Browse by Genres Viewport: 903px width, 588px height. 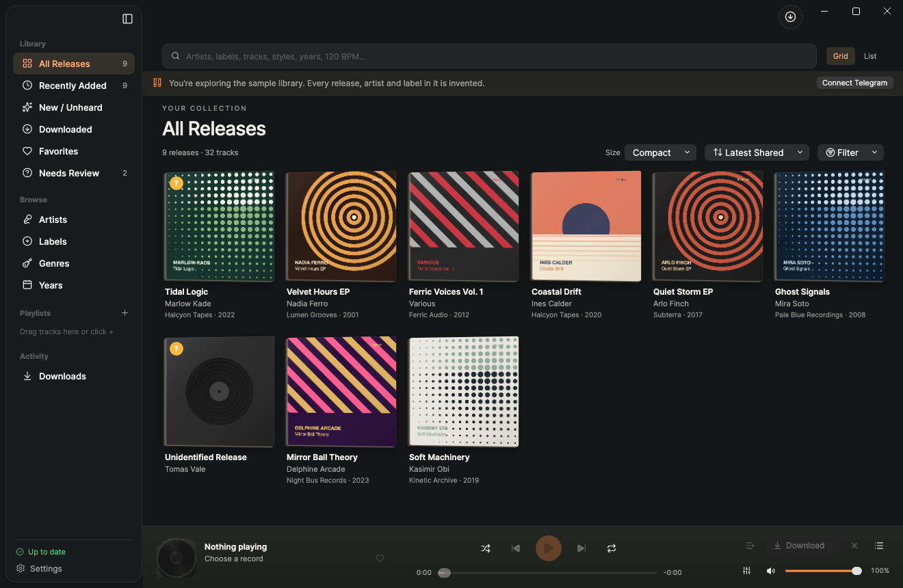click(74, 263)
